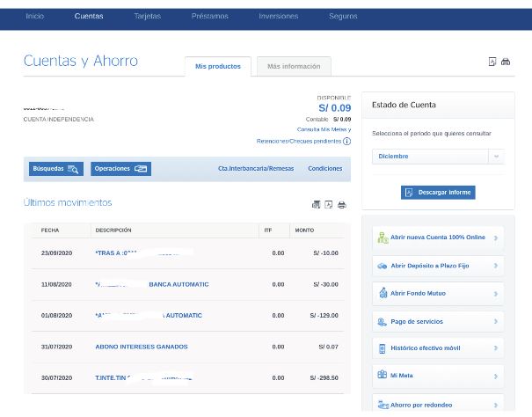Image resolution: width=532 pixels, height=417 pixels.
Task: Click chevron for Mi Meta
Action: [x=496, y=377]
